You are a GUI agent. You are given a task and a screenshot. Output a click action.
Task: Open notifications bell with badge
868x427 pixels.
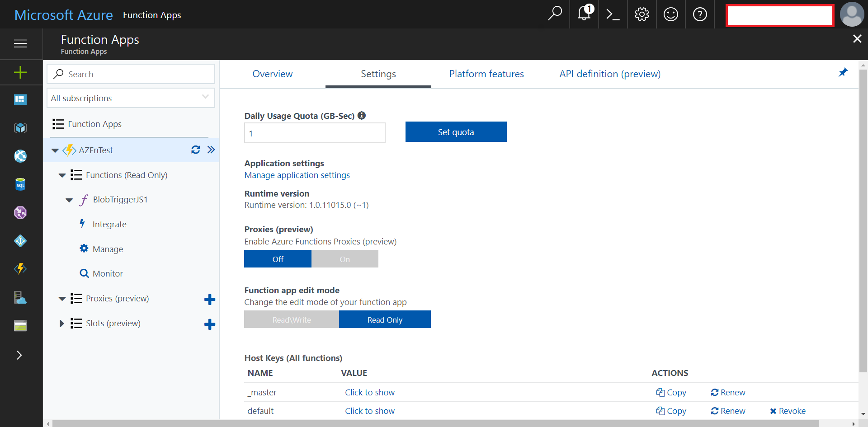(585, 13)
